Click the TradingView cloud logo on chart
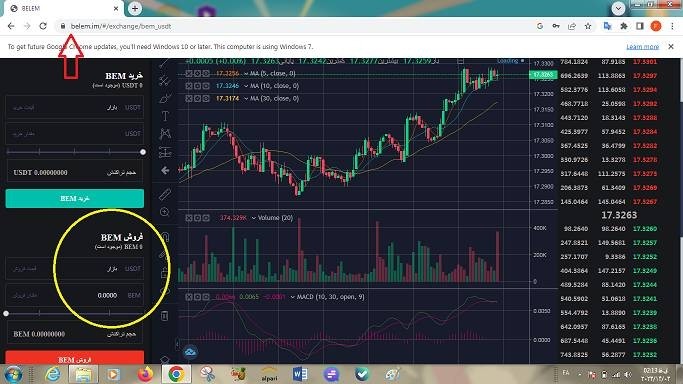Screen dimensions: 683x384 point(190,352)
